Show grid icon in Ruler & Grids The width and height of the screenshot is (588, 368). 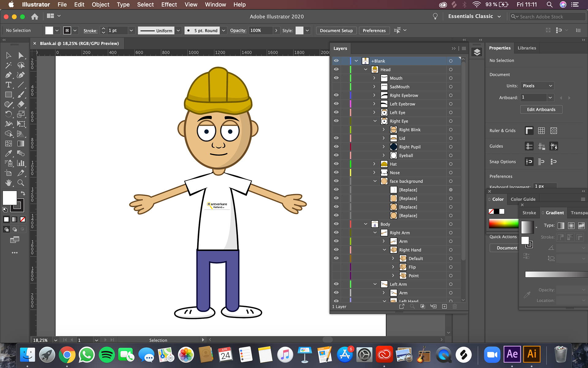pyautogui.click(x=541, y=131)
